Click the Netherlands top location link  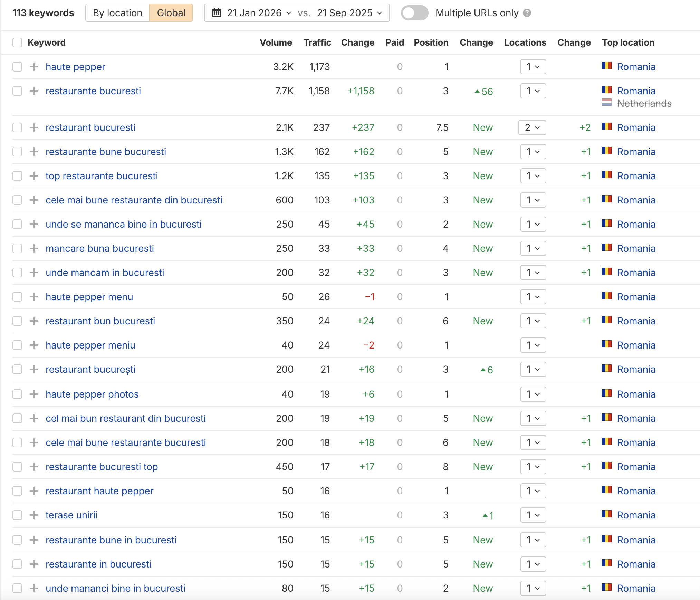point(644,103)
